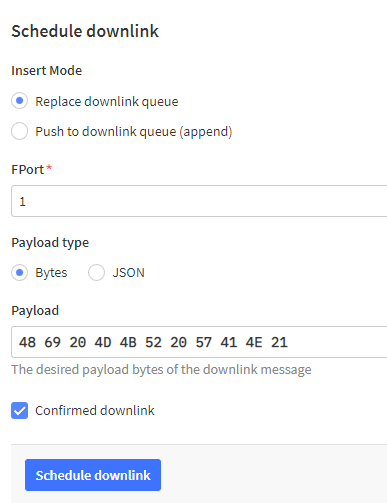Image resolution: width=387 pixels, height=503 pixels.
Task: Click the 'Schedule downlink' page heading
Action: [x=85, y=31]
